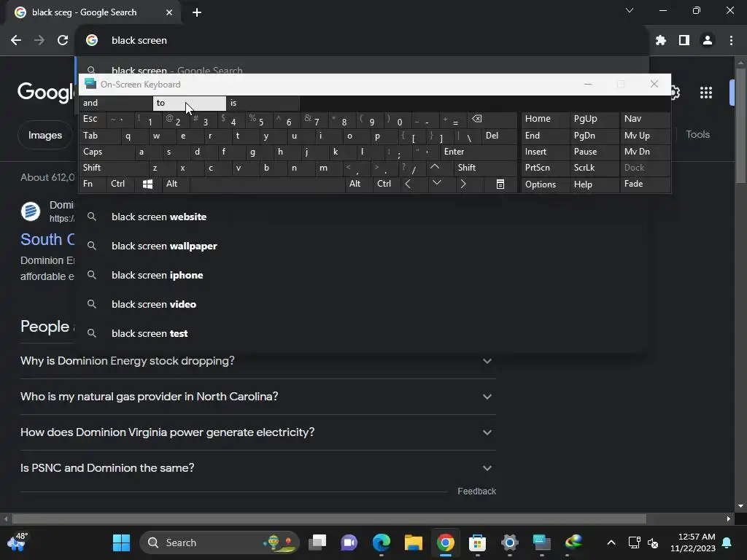This screenshot has height=560, width=747.
Task: Toggle Nav mode key on keyboard
Action: click(x=645, y=119)
